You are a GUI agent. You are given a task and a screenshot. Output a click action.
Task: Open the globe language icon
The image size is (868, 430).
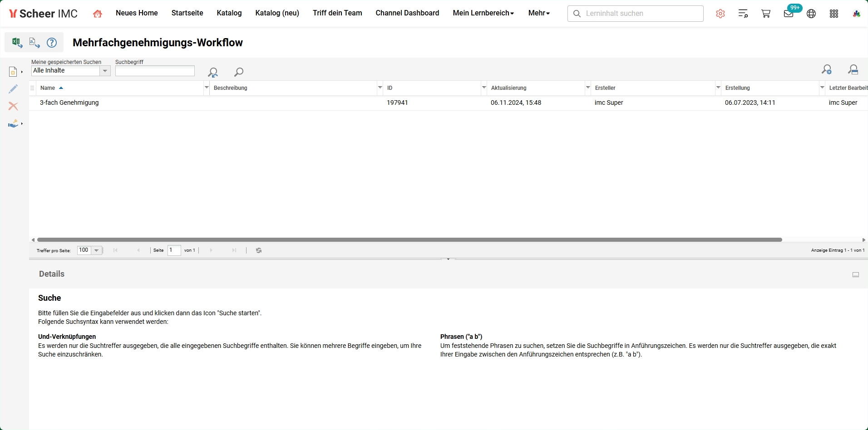click(811, 14)
